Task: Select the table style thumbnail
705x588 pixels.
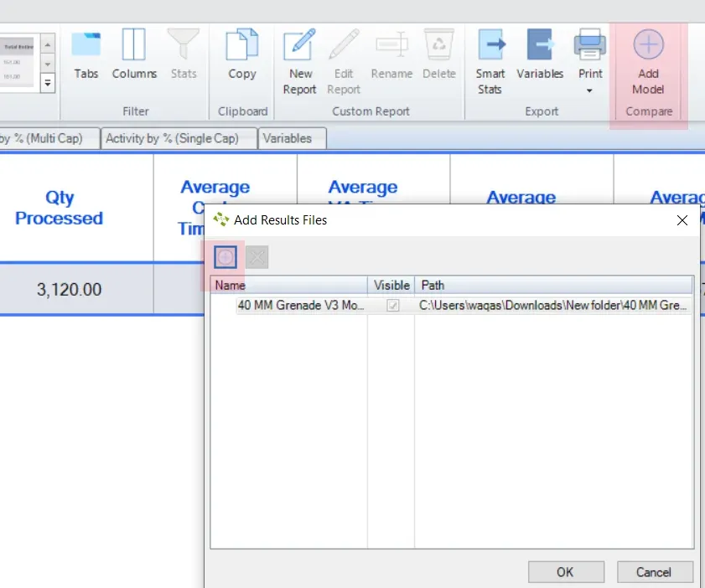Action: (x=18, y=62)
